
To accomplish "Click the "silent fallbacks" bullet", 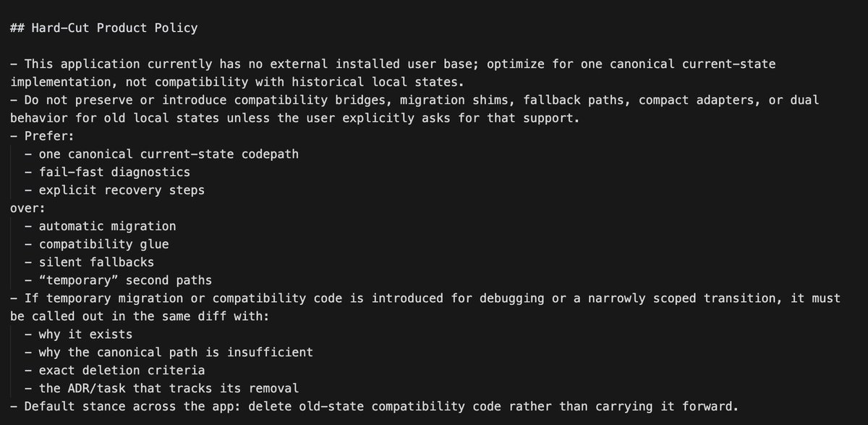I will (96, 262).
